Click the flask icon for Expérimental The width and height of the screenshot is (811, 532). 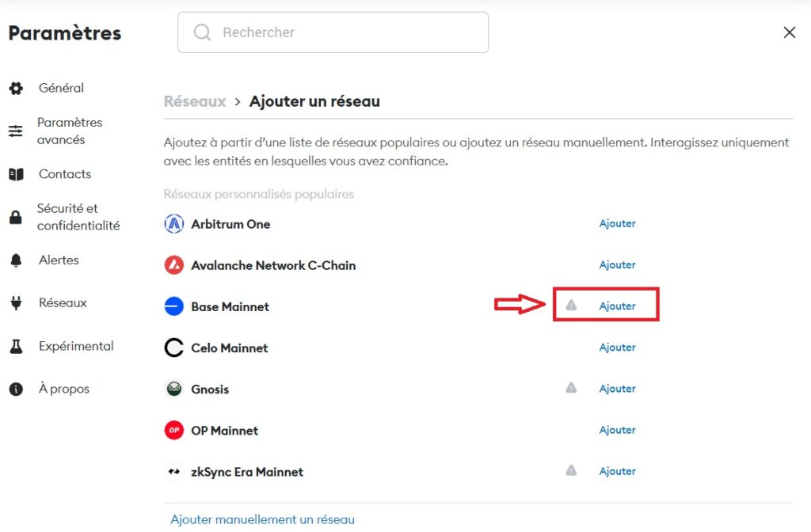point(17,346)
